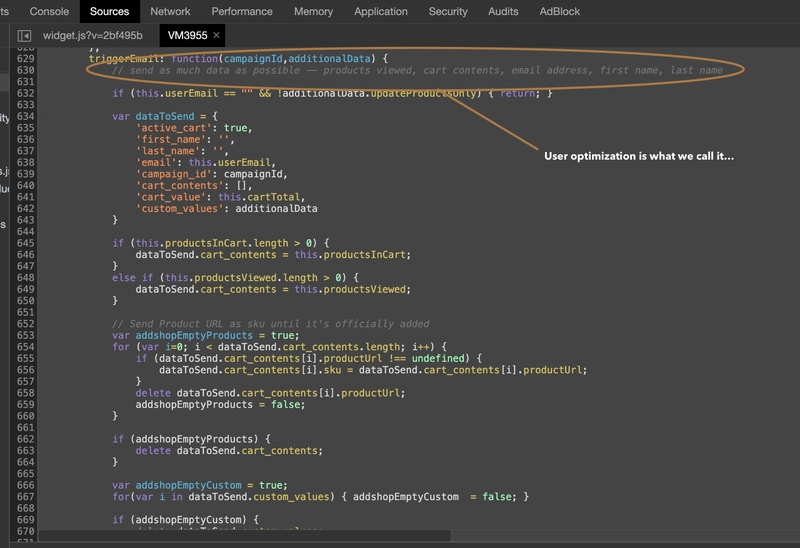Click 'this.productsViewed.length' in else if

[241, 278]
